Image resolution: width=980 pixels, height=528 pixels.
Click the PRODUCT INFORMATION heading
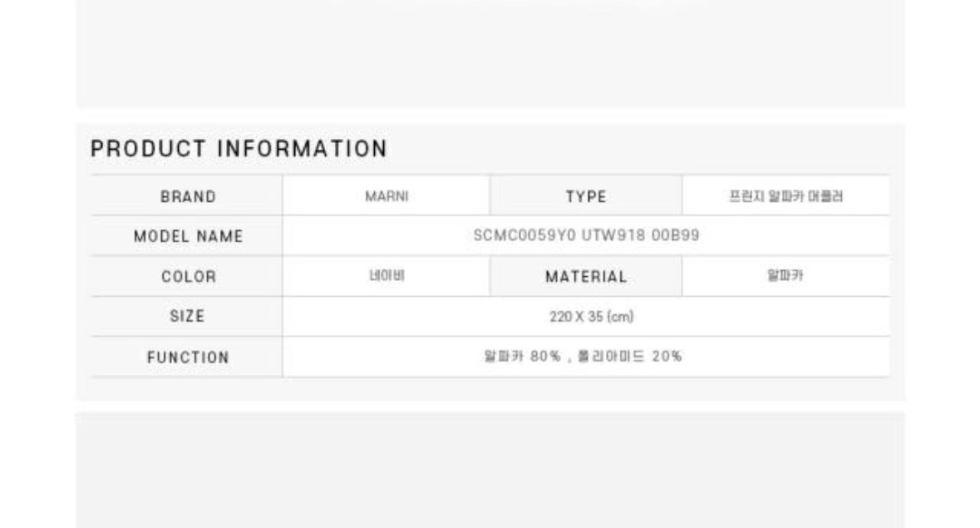point(239,149)
